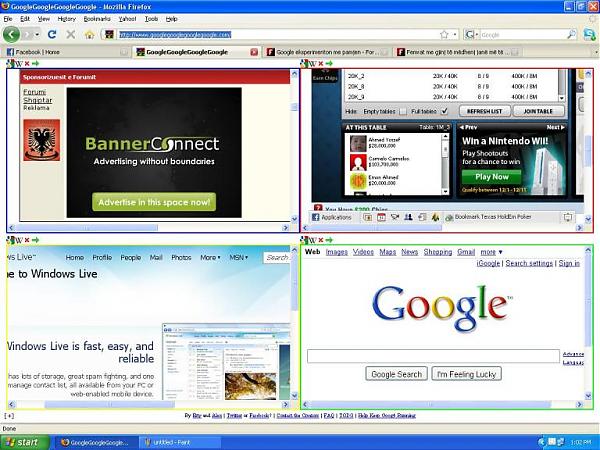Expand the MSN dropdown in Windows Live
This screenshot has width=600, height=450.
coord(239,258)
